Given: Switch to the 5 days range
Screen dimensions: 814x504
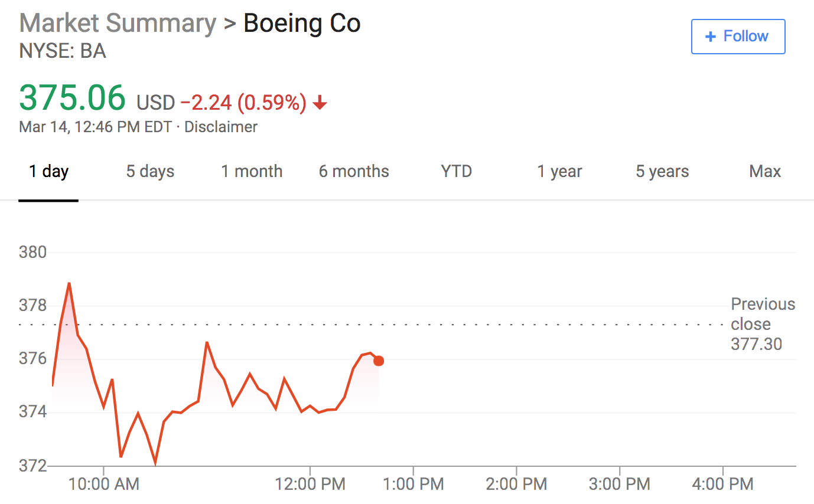Looking at the screenshot, I should coord(150,172).
